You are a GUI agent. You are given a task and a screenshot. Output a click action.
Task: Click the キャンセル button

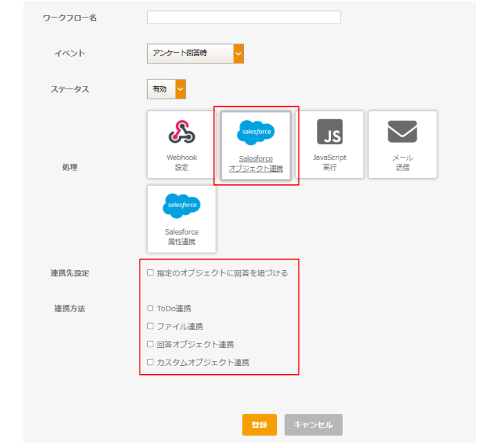[x=314, y=425]
